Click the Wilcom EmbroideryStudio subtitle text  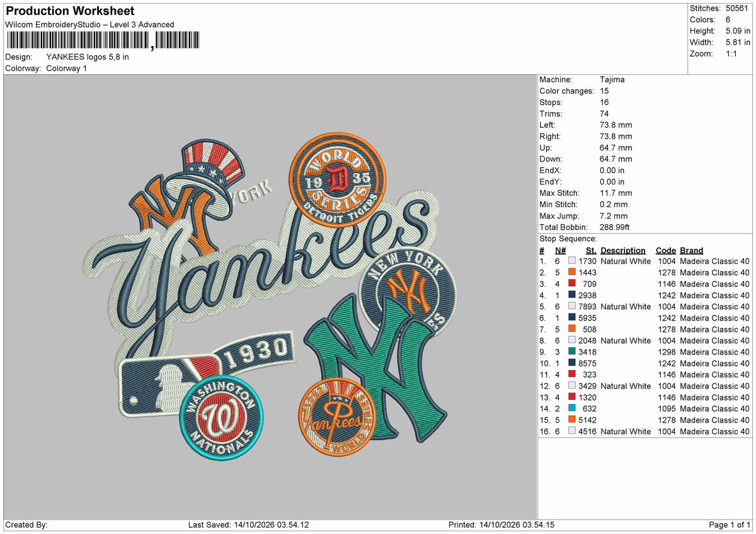(x=89, y=25)
